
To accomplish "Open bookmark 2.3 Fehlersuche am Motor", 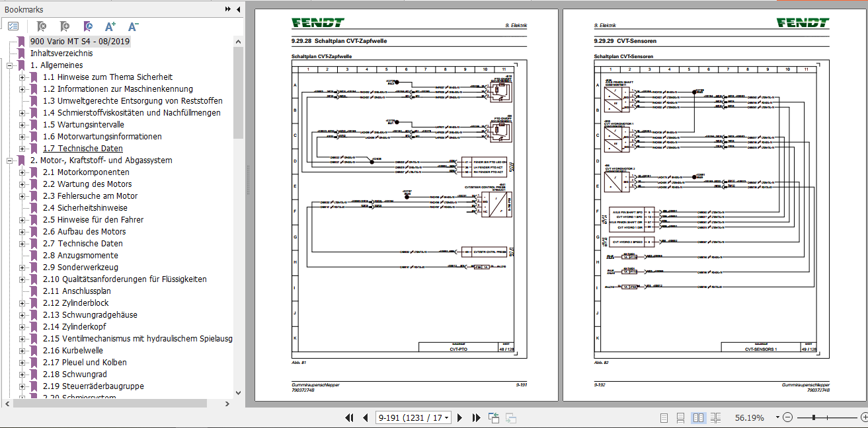I will pos(90,196).
